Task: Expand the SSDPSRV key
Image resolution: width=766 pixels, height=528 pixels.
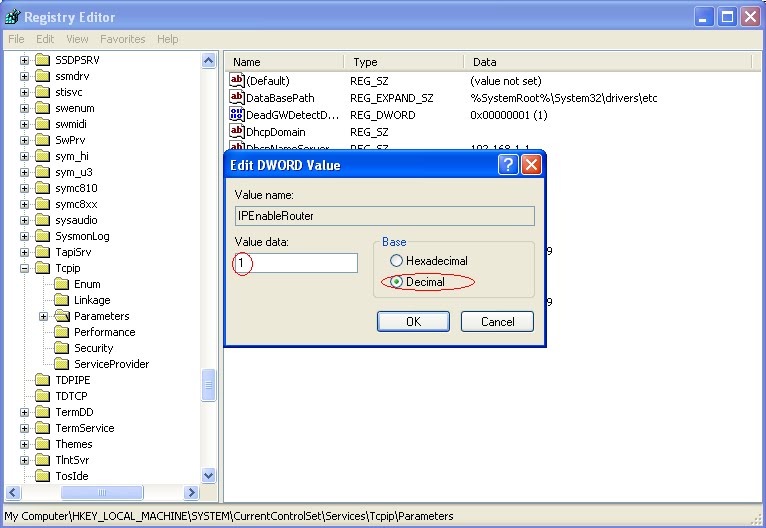Action: pos(24,61)
